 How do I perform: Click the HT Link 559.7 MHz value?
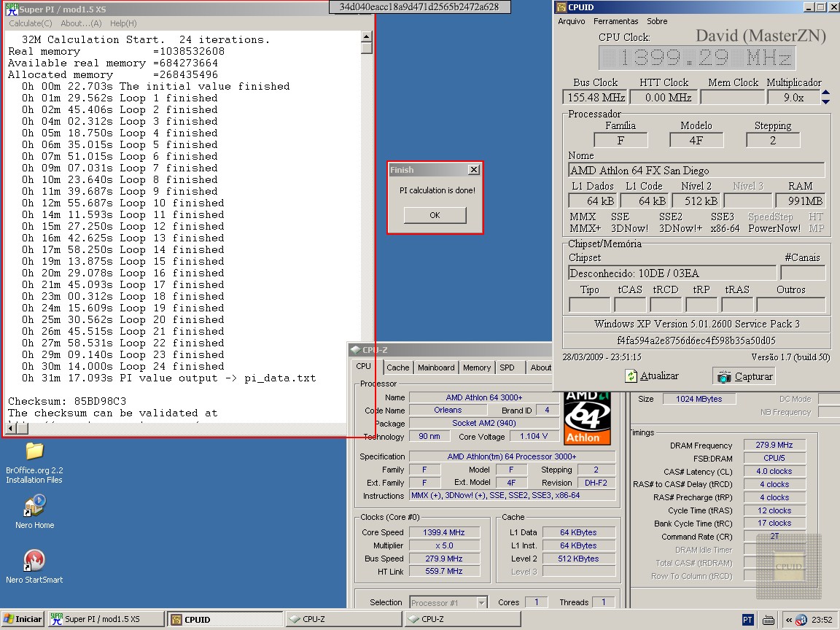click(444, 572)
